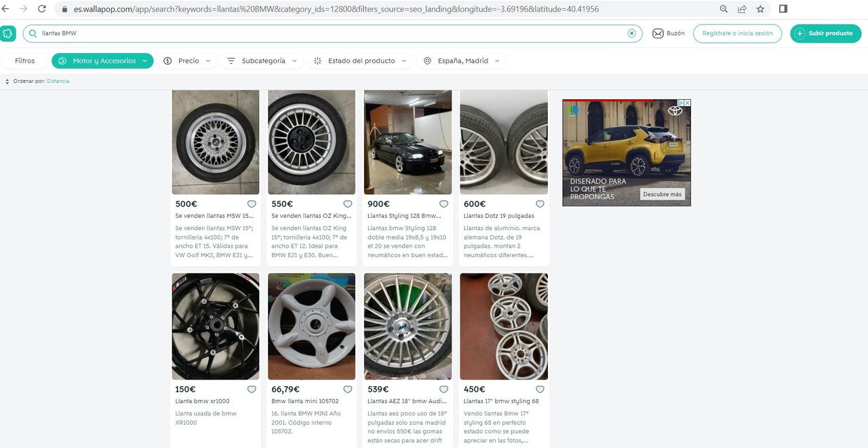Click the browser address bar URL

tap(336, 10)
